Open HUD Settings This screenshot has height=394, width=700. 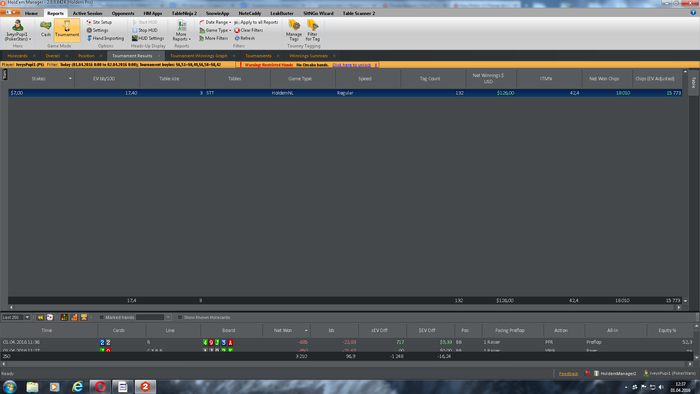click(148, 38)
